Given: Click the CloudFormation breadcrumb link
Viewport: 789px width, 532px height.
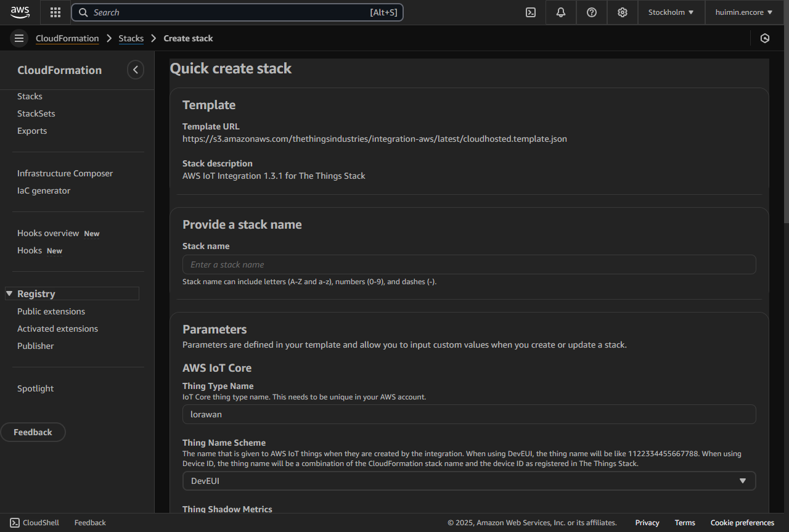Looking at the screenshot, I should [x=67, y=38].
